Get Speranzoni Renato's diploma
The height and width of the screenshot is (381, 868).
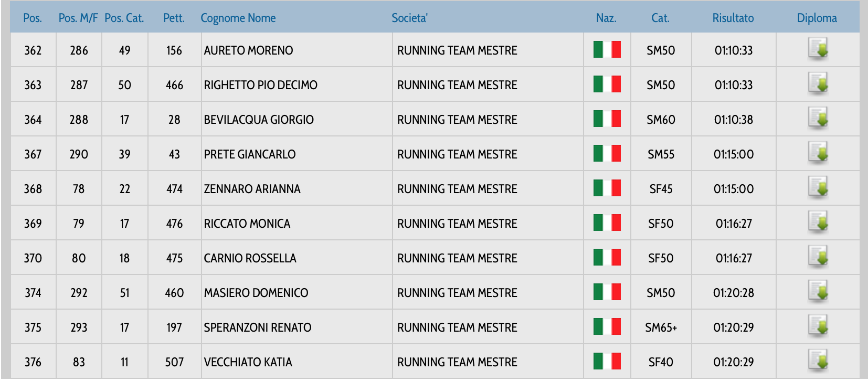point(818,326)
